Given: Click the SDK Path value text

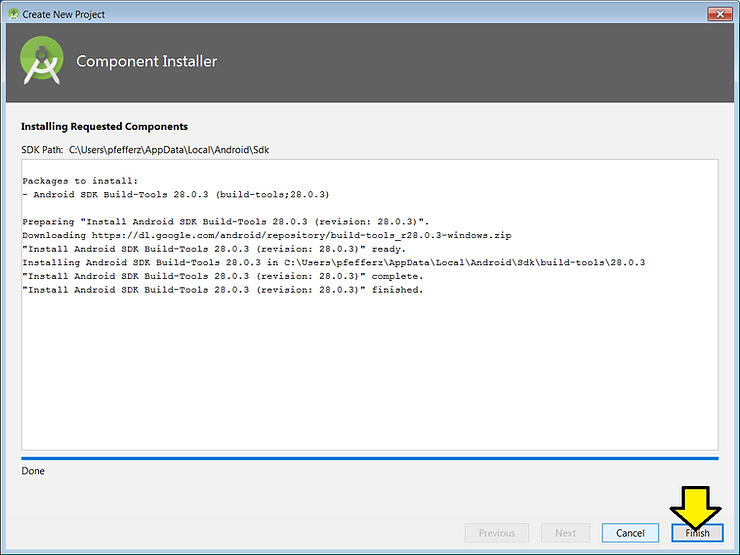Looking at the screenshot, I should click(169, 150).
